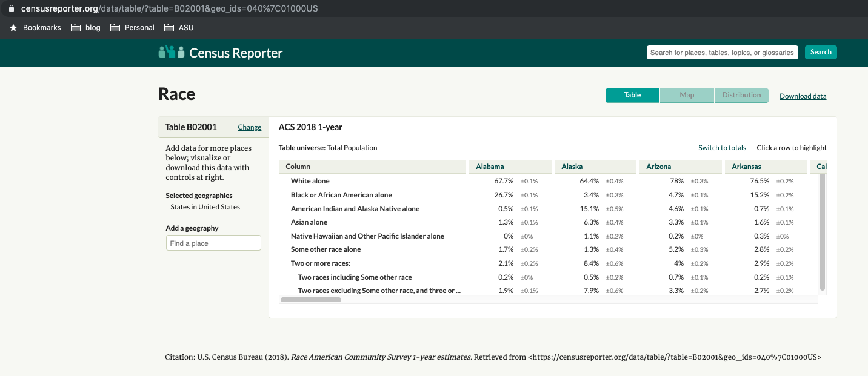Open the Personal bookmarks folder
Viewport: 868px width, 376px height.
(x=132, y=27)
